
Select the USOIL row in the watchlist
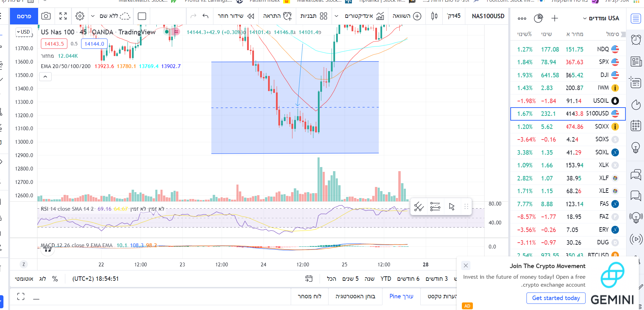click(568, 101)
